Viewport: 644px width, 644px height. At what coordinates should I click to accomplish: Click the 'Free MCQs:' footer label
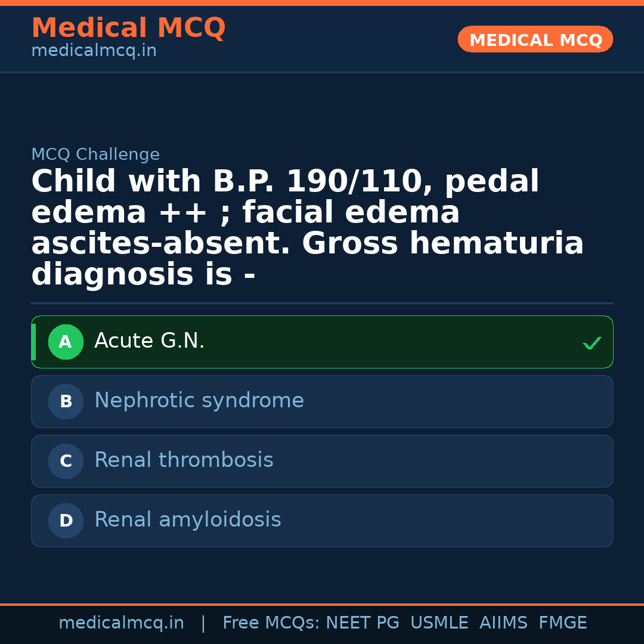tap(271, 623)
